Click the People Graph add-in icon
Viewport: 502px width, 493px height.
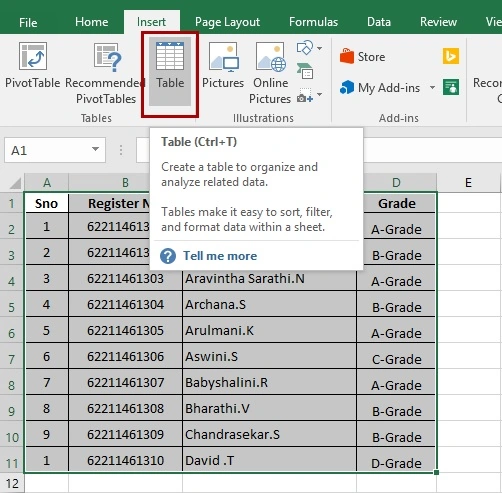pyautogui.click(x=451, y=87)
